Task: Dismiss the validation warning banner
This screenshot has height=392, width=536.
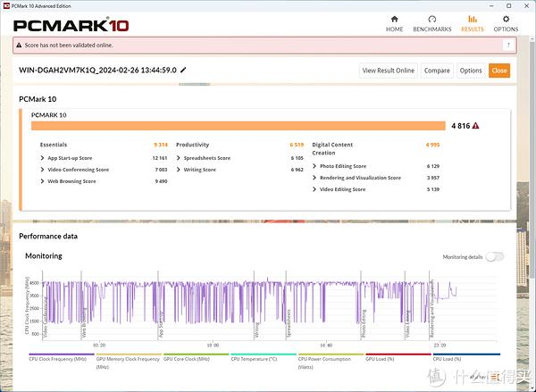Action: point(511,45)
